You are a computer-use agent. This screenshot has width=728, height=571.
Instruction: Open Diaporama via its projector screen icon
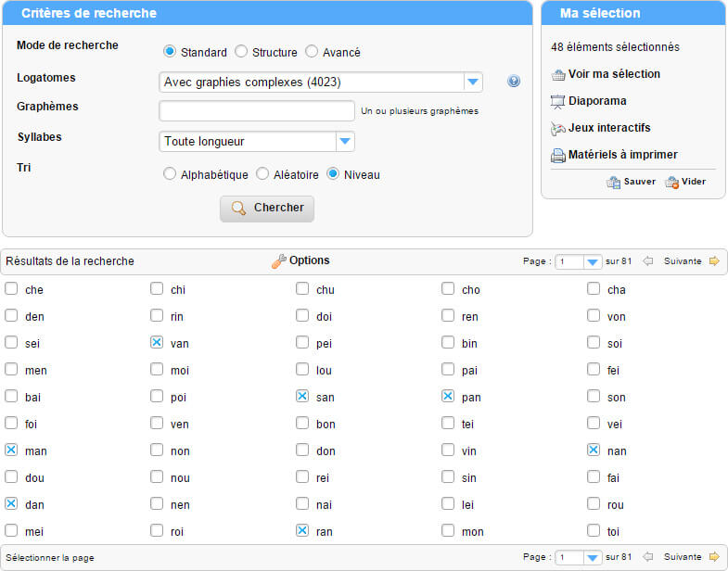click(557, 102)
